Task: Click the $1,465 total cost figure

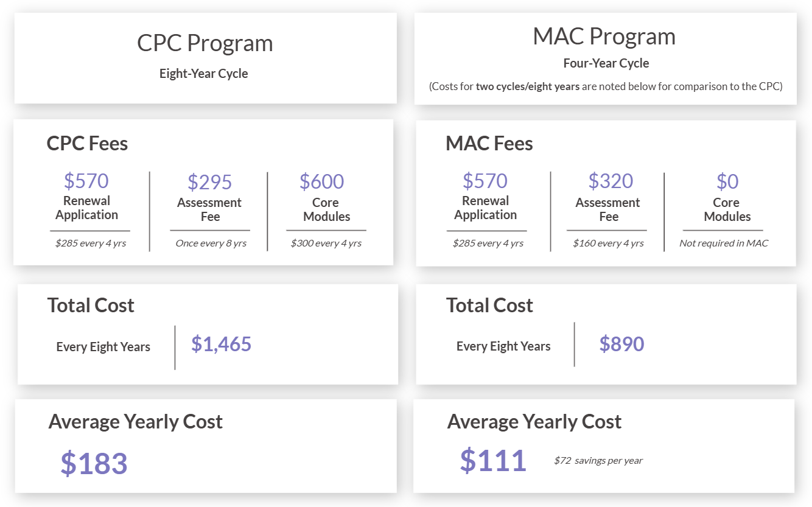Action: [x=221, y=344]
